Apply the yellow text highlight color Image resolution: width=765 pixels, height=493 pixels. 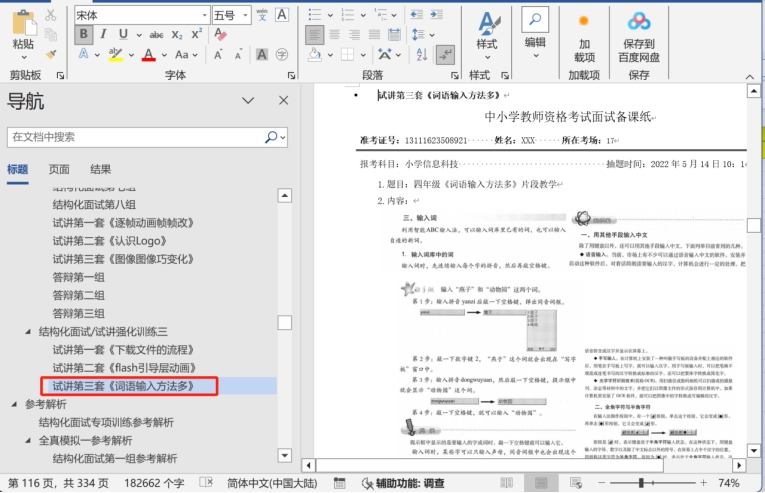pyautogui.click(x=115, y=55)
